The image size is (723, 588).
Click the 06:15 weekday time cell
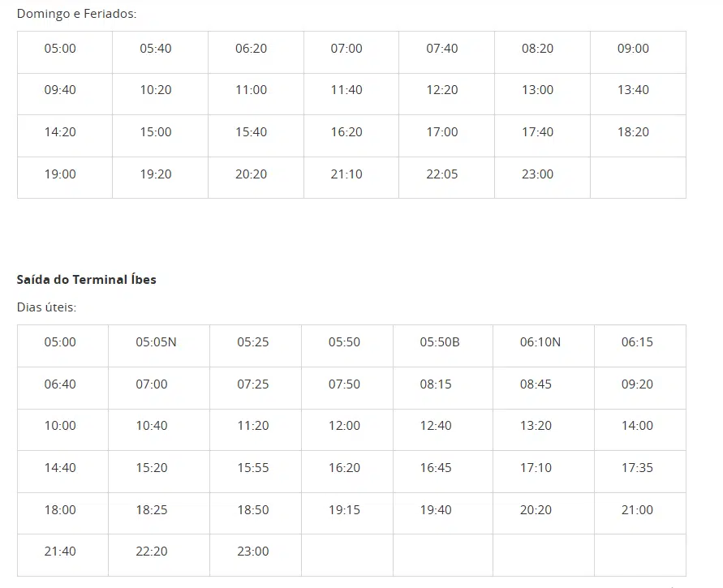pos(637,342)
